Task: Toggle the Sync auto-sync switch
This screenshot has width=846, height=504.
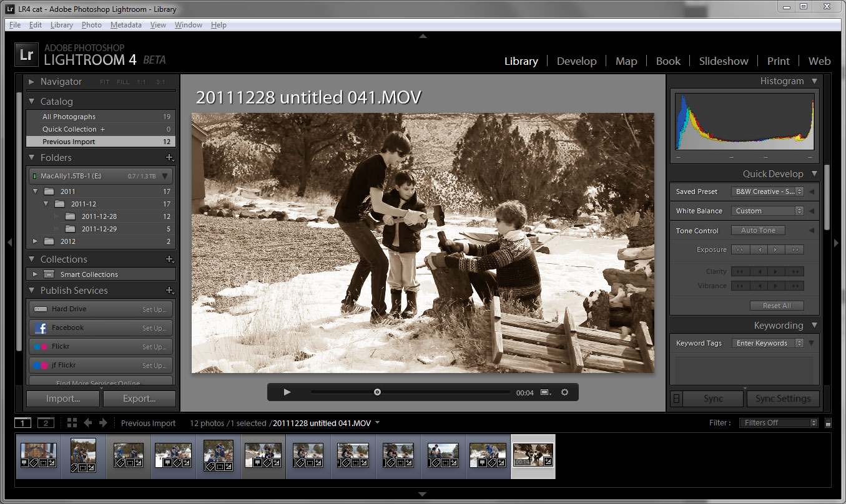Action: [676, 399]
